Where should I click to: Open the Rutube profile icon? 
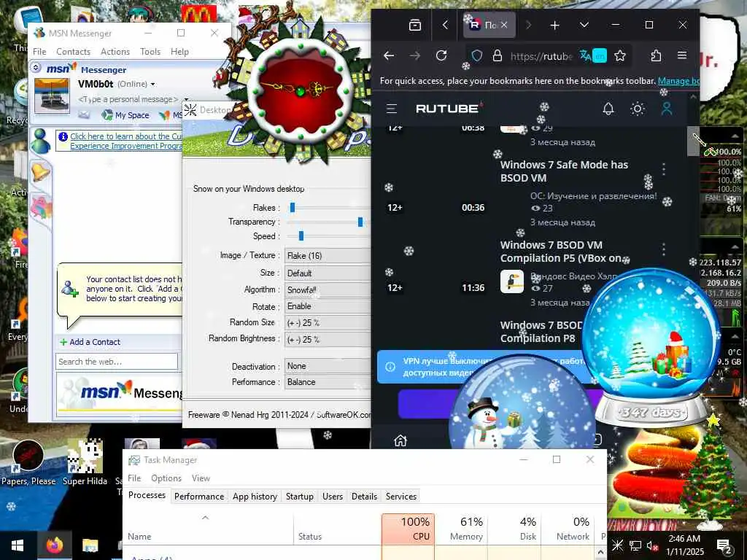pos(667,109)
